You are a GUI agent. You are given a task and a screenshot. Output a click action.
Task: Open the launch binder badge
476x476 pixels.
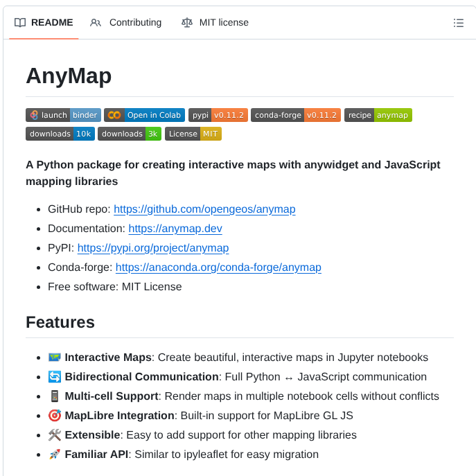pyautogui.click(x=64, y=115)
